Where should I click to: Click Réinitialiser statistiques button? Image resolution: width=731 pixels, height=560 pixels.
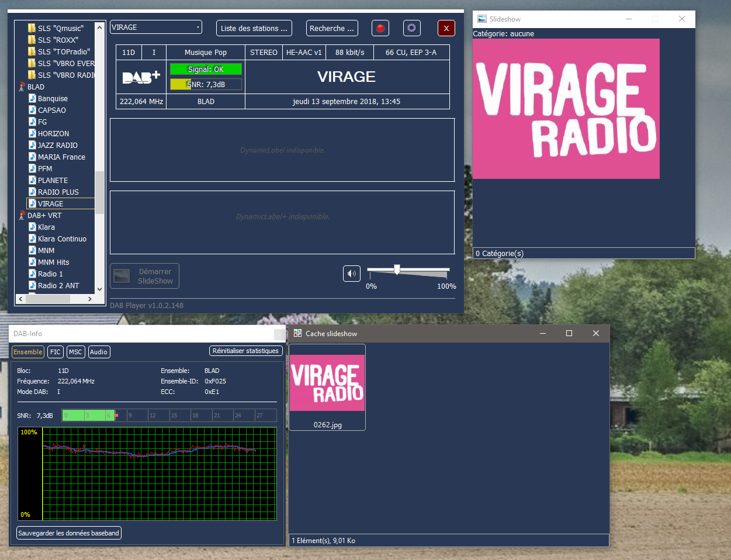click(x=246, y=351)
